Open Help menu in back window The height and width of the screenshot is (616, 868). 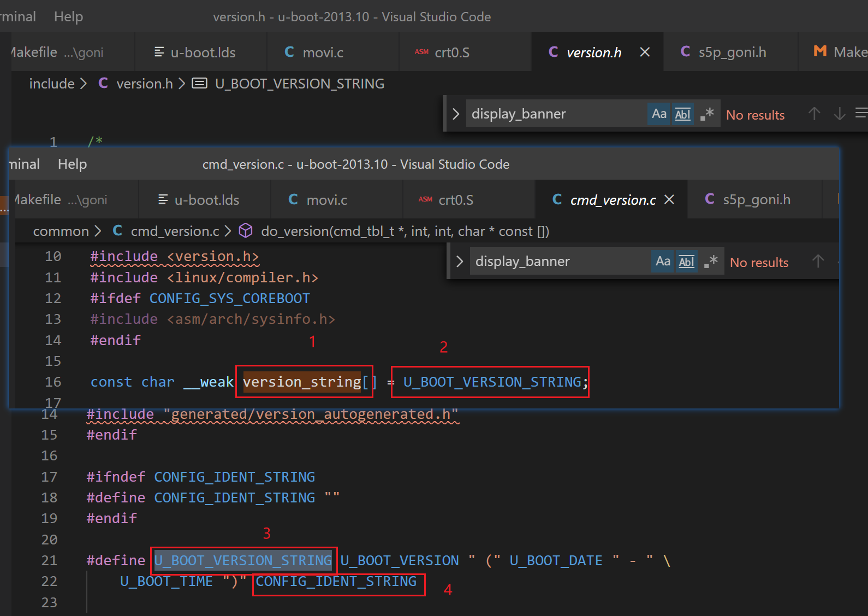(69, 16)
